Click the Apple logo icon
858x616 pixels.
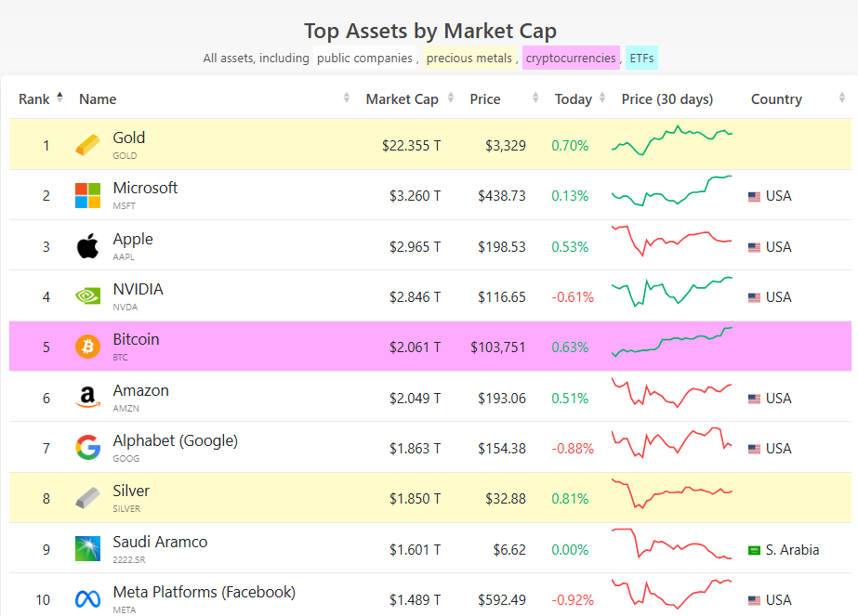(x=87, y=246)
